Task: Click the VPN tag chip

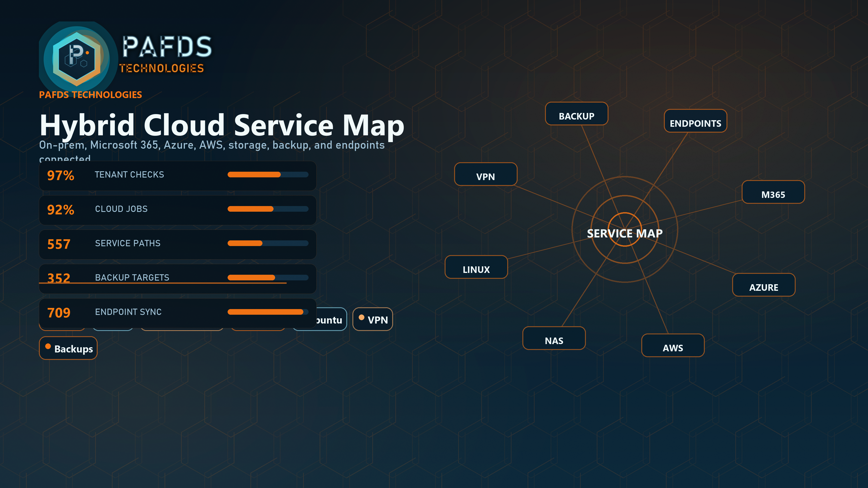Action: point(372,319)
